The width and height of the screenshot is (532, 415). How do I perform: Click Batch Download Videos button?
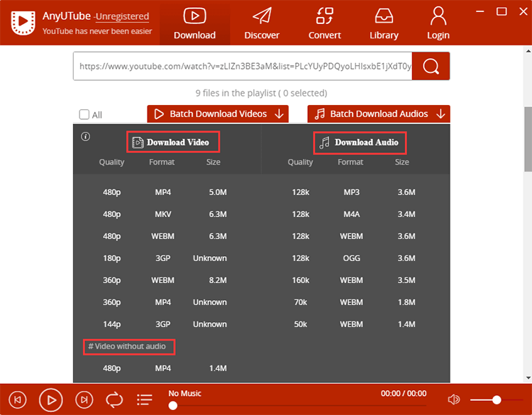218,114
